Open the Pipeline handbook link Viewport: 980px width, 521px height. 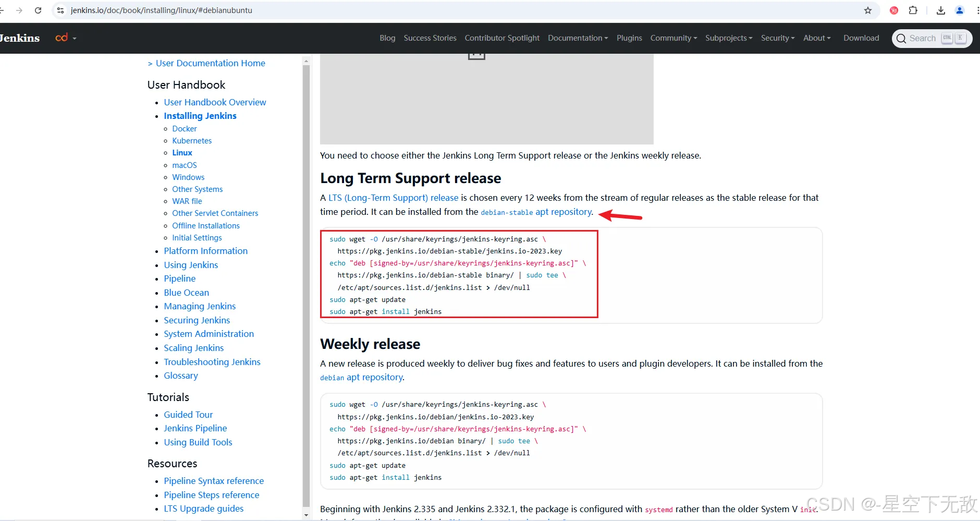pos(180,278)
